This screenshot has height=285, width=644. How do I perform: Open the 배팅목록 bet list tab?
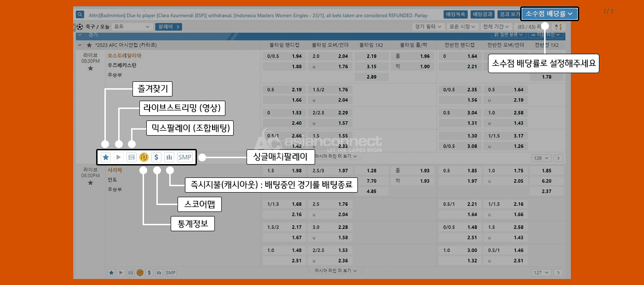click(x=456, y=14)
